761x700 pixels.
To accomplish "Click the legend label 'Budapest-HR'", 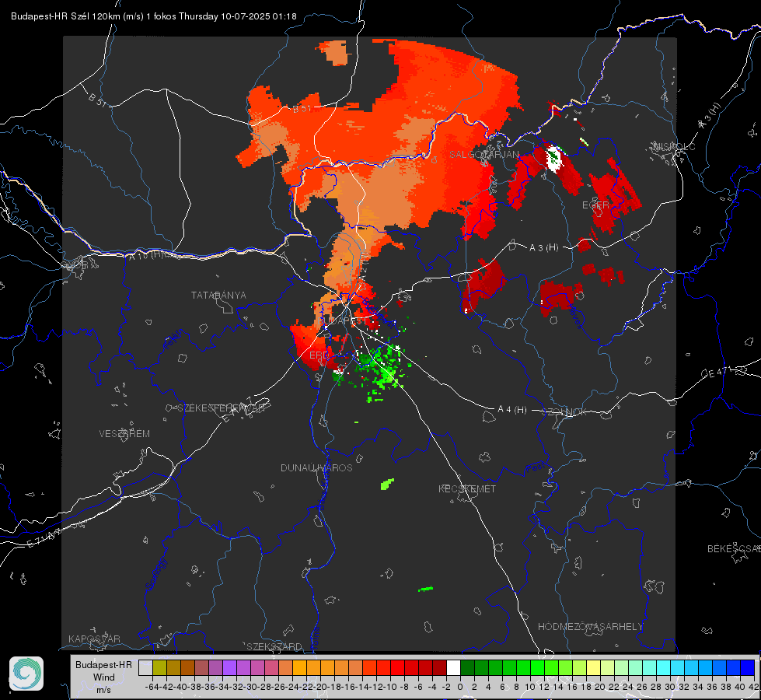I will (x=103, y=664).
